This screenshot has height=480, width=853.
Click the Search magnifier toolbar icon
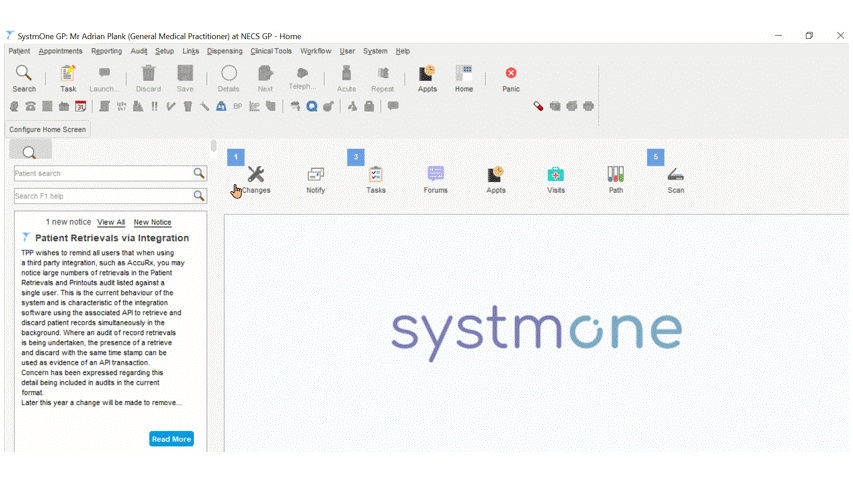(x=24, y=78)
